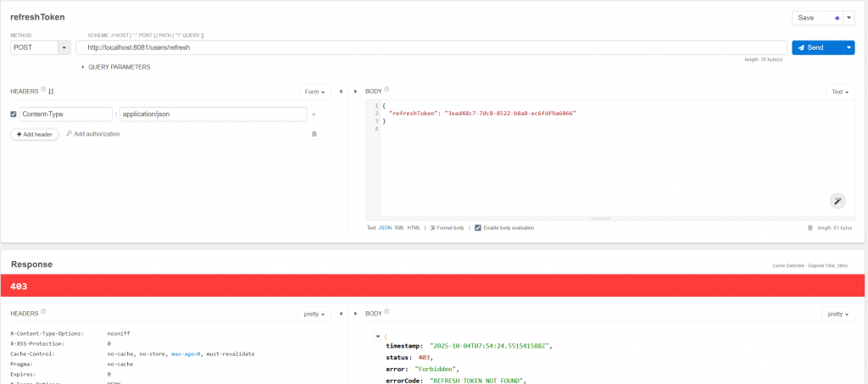Click the magic wand icon in the body editor

(837, 201)
